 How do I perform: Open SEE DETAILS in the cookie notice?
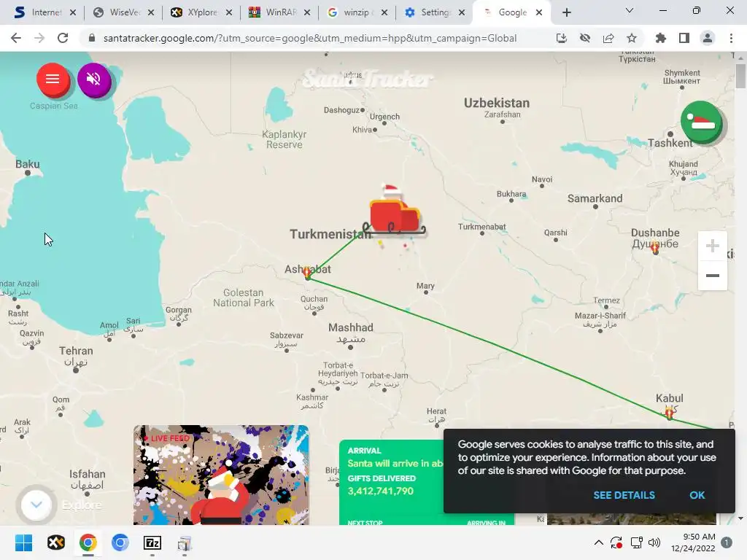click(624, 495)
